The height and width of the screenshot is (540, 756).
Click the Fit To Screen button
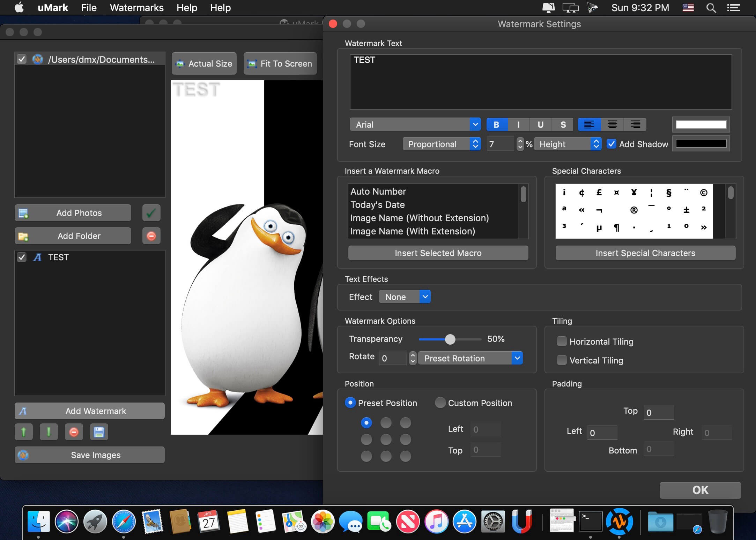pos(280,63)
